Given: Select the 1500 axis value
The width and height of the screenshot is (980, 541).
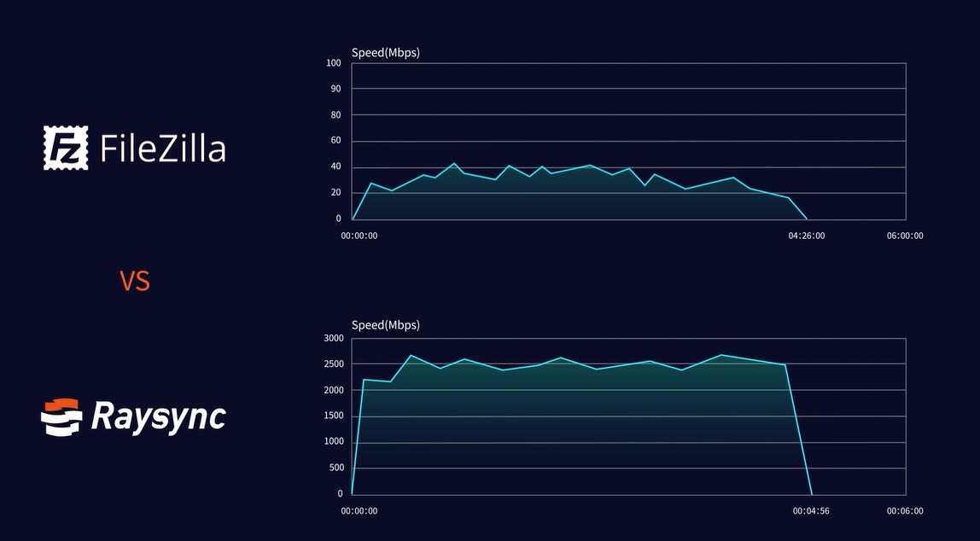Looking at the screenshot, I should (x=334, y=416).
